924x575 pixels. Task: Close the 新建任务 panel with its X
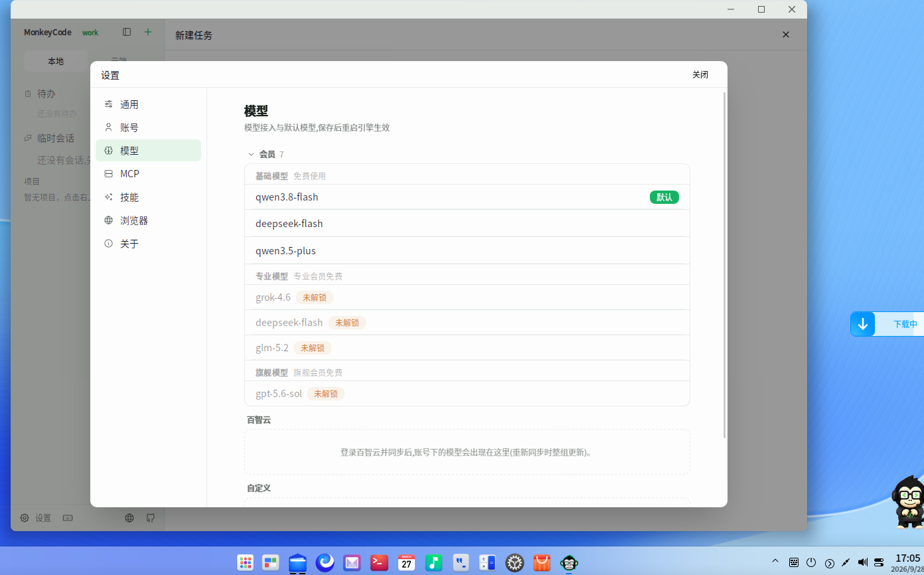pos(786,35)
